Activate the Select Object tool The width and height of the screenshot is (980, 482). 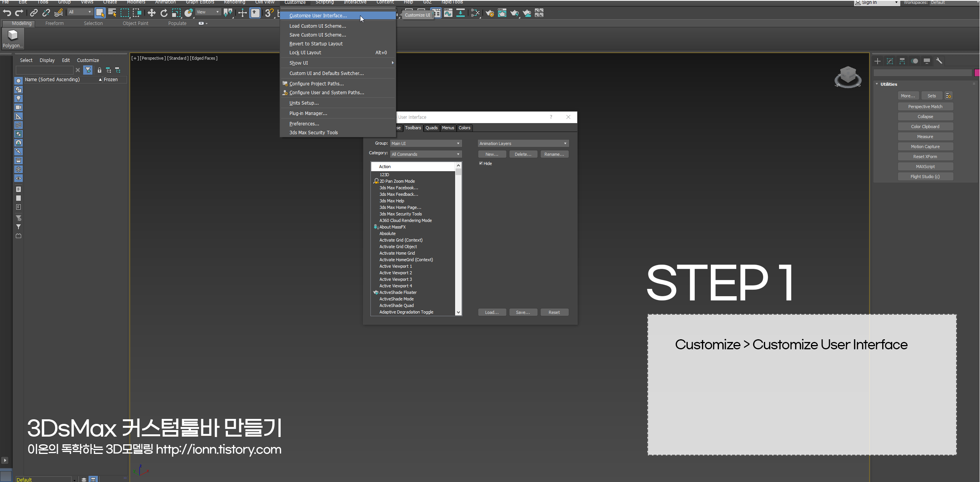(x=100, y=13)
